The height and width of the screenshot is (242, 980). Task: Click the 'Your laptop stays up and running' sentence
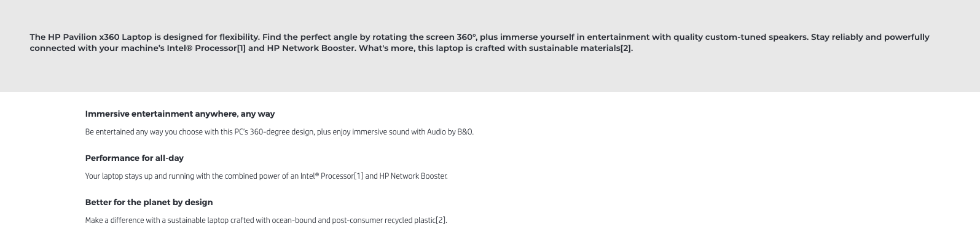click(x=267, y=176)
